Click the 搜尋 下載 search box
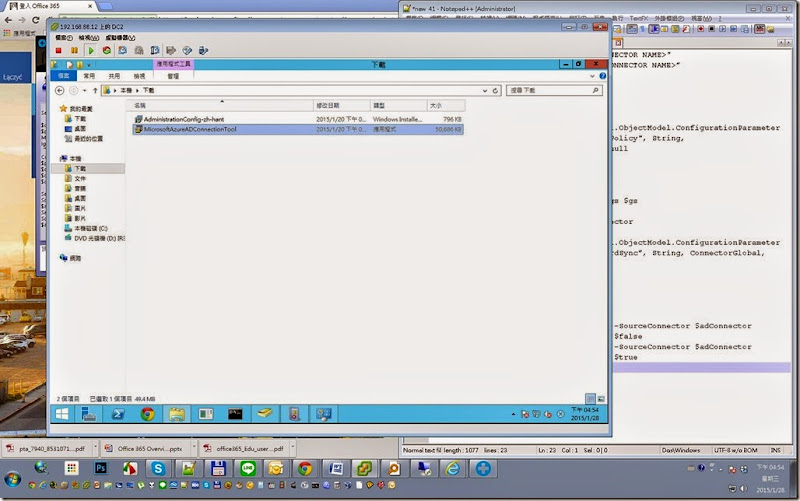800x501 pixels. (554, 90)
